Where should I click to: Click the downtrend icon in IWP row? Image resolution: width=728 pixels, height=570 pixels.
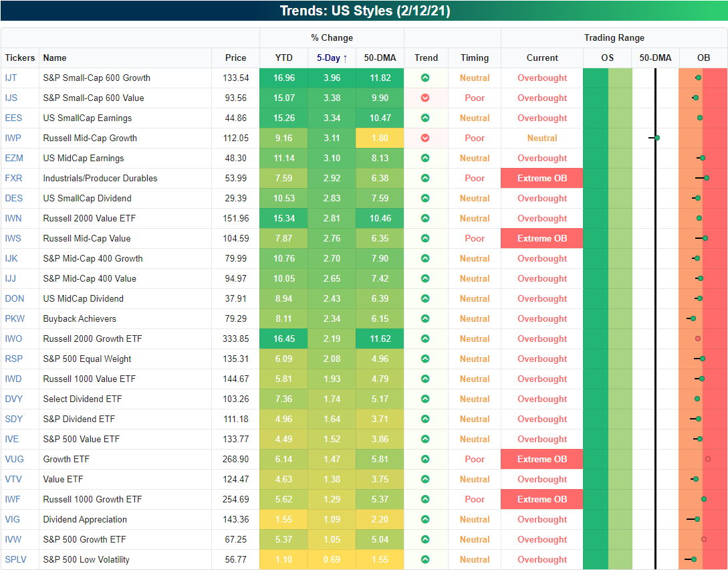[x=425, y=138]
